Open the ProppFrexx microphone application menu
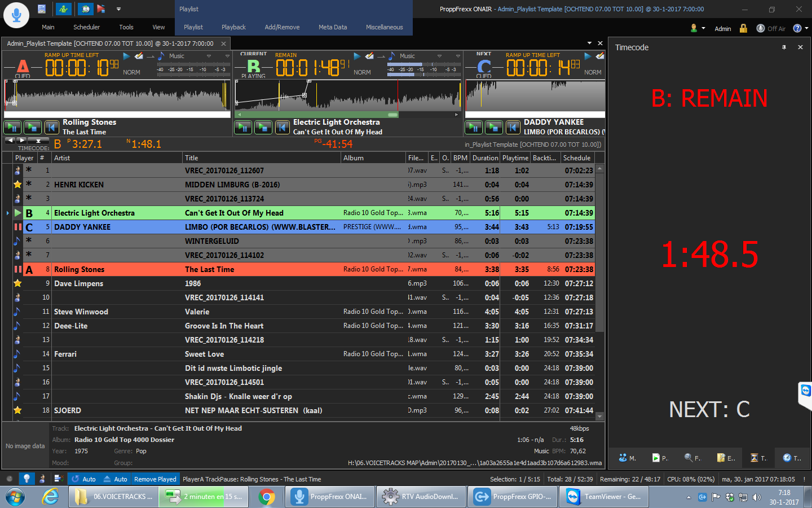Screen dimensions: 812x508 tap(16, 15)
